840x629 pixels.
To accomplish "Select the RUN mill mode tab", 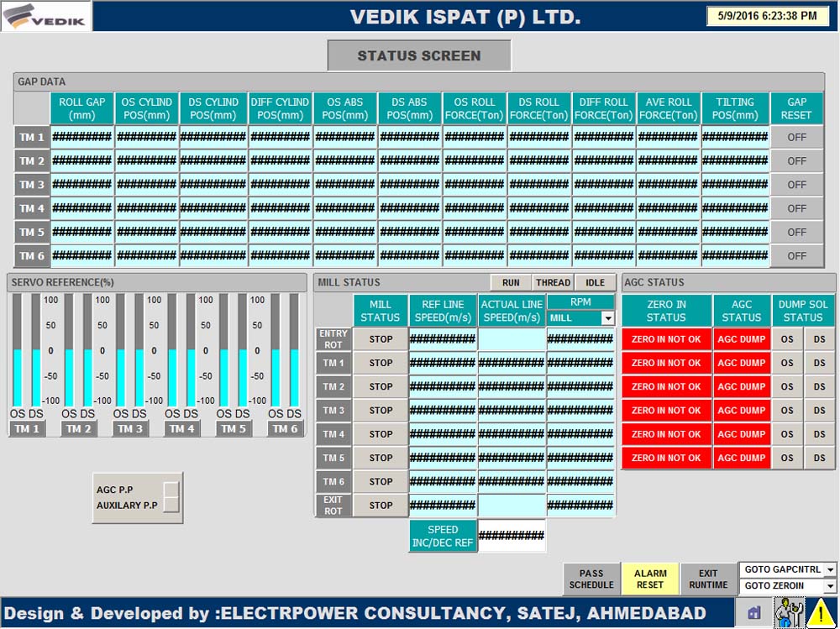I will point(511,282).
